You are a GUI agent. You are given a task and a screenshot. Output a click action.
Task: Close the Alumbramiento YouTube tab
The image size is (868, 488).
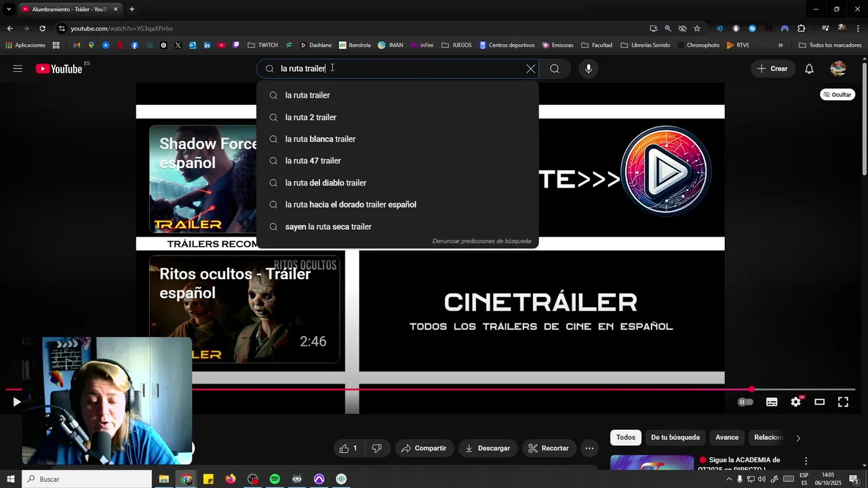pos(116,9)
